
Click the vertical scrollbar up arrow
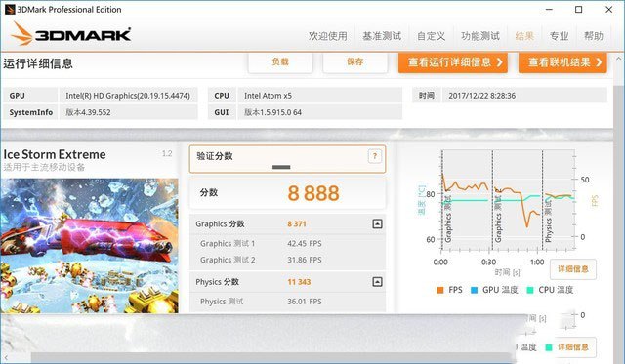[618, 59]
